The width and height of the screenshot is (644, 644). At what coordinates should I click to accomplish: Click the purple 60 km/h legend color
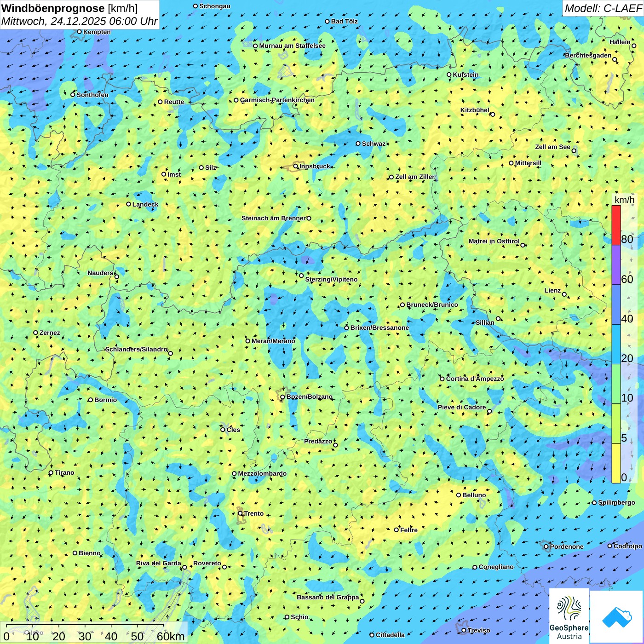click(616, 265)
